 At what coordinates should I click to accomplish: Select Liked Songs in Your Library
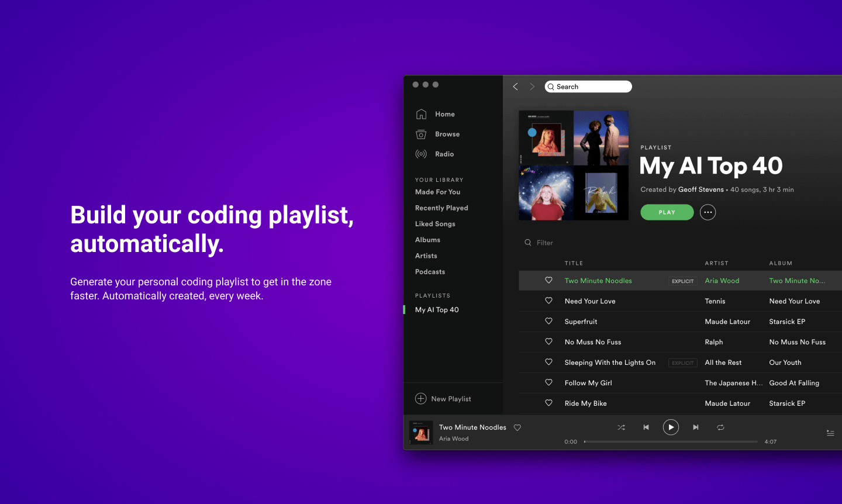[x=435, y=224]
